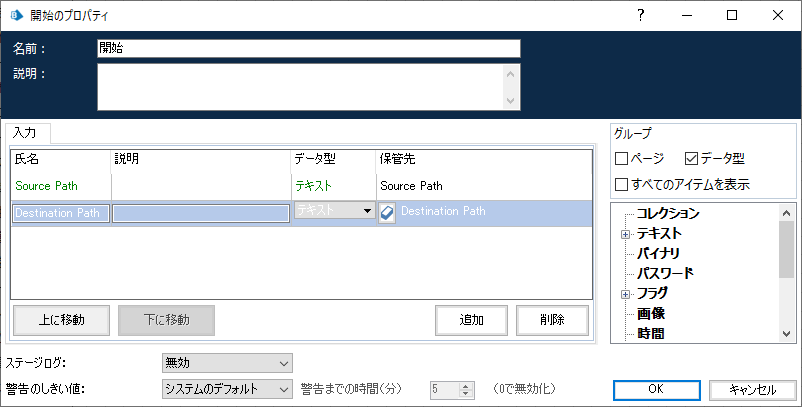Click the 下に移動 button
This screenshot has width=802, height=407.
[166, 320]
